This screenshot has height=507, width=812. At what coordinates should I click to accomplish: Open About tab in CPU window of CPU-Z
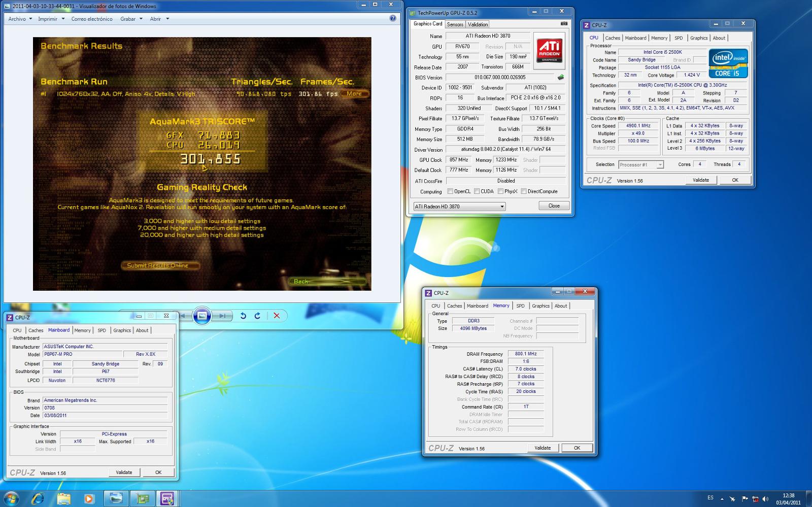(x=719, y=38)
